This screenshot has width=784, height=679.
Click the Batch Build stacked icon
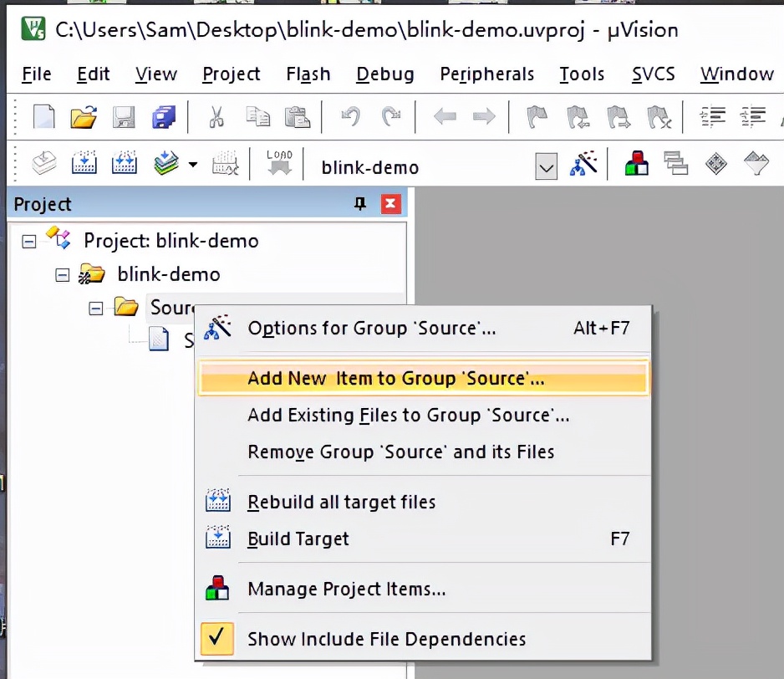pos(166,162)
